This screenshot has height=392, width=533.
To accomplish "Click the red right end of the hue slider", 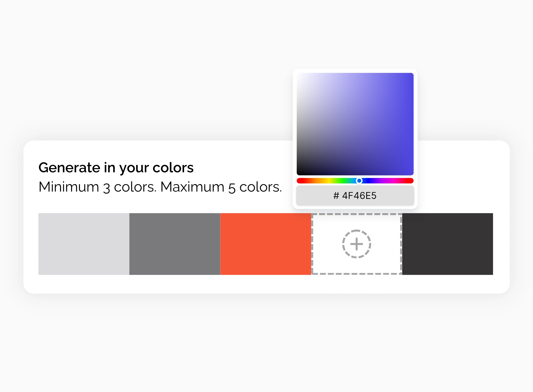I will (x=411, y=181).
